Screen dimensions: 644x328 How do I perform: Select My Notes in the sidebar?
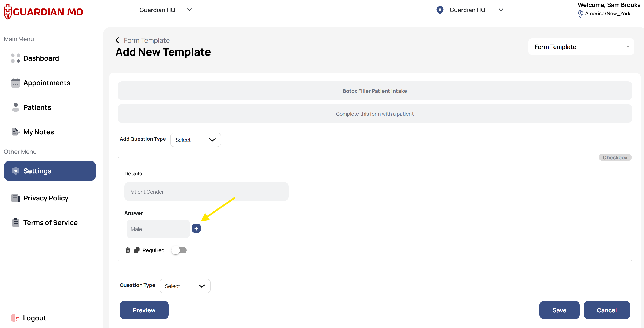pyautogui.click(x=39, y=132)
